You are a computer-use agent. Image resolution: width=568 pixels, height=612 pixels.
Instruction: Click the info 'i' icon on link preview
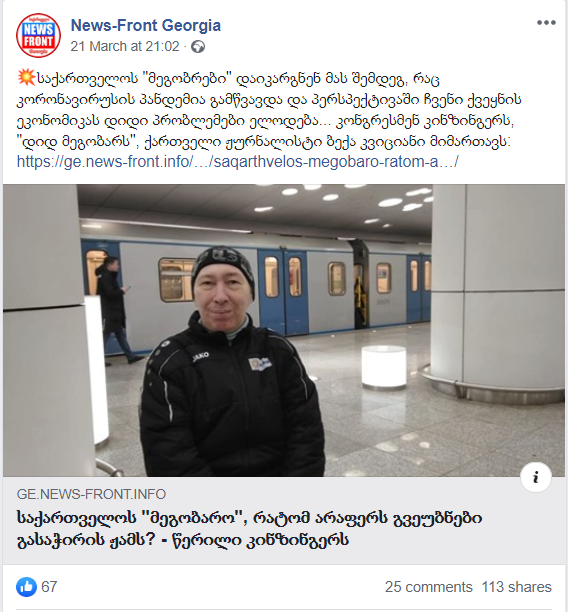tap(536, 477)
